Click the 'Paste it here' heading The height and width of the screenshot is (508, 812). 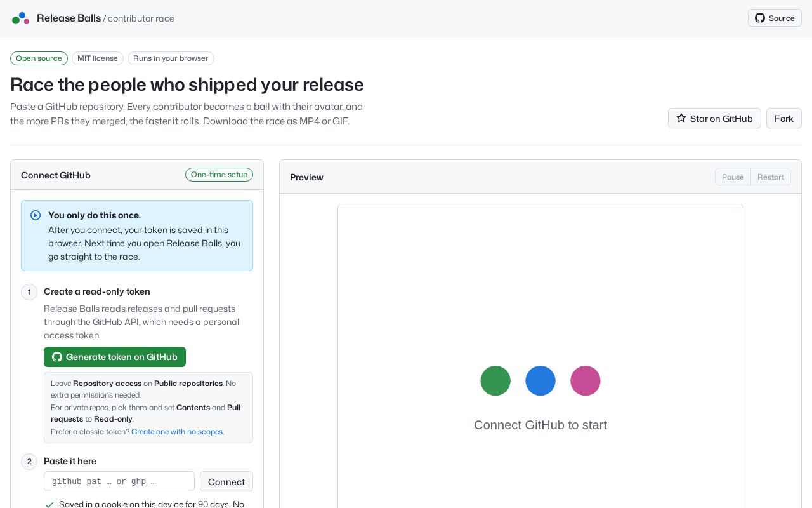(x=70, y=461)
